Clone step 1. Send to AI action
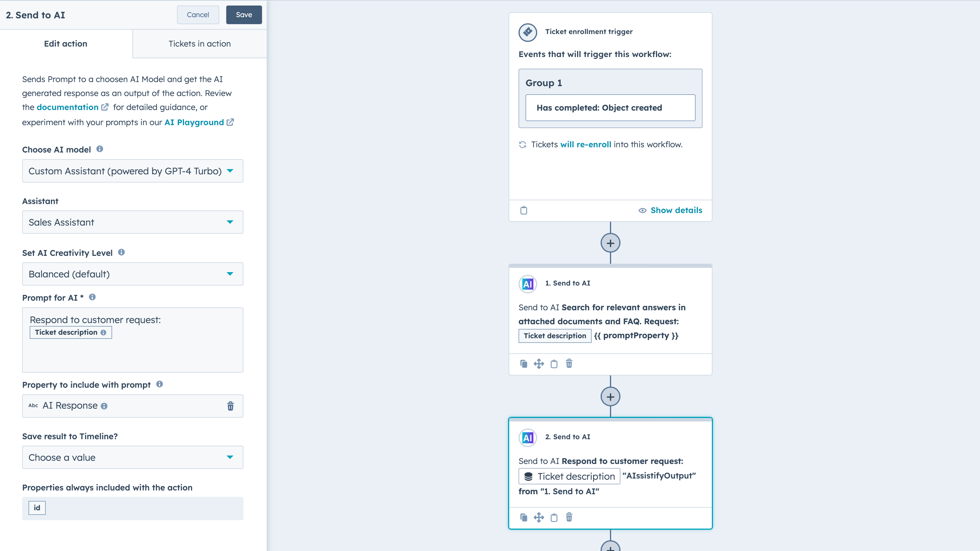The width and height of the screenshot is (980, 551). click(x=524, y=364)
